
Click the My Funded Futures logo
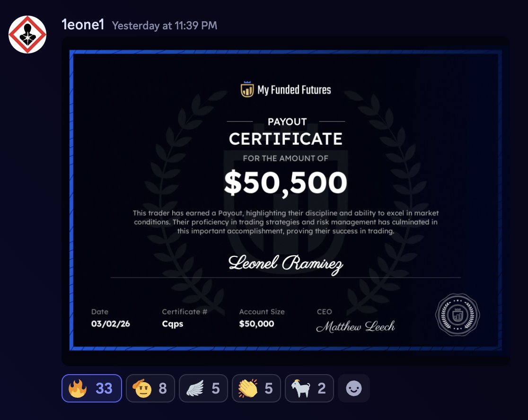tap(286, 89)
